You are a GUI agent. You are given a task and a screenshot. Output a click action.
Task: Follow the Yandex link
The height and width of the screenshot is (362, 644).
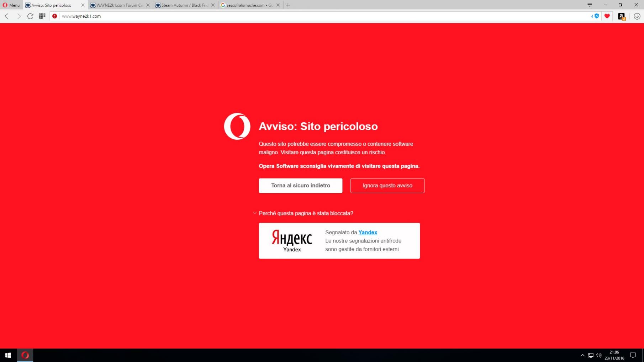pyautogui.click(x=368, y=233)
